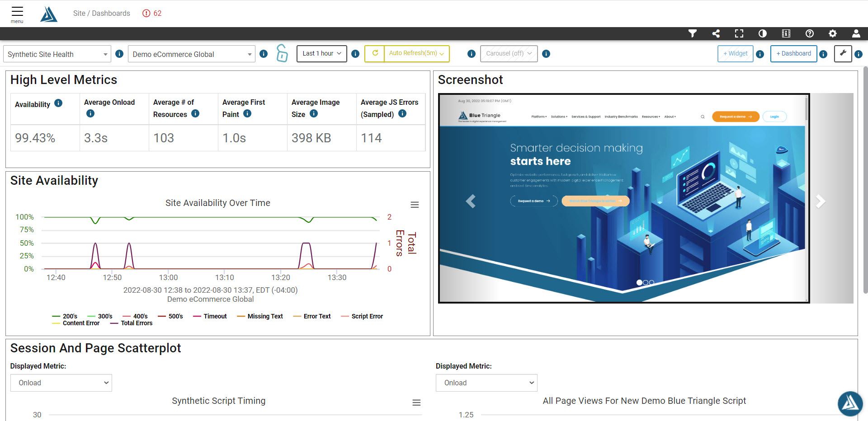Open right Displayed Metric Onload dropdown
868x421 pixels.
tap(486, 383)
